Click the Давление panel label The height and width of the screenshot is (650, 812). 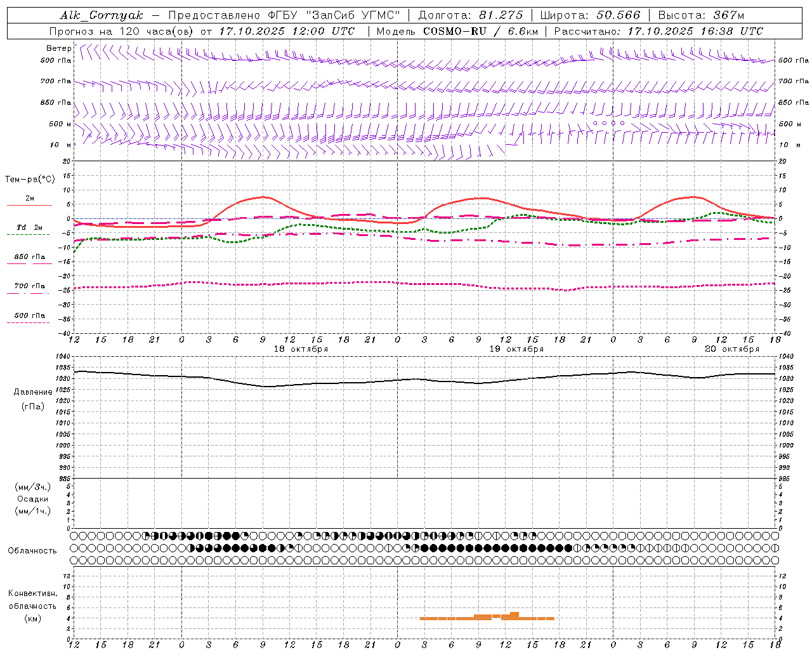point(33,392)
